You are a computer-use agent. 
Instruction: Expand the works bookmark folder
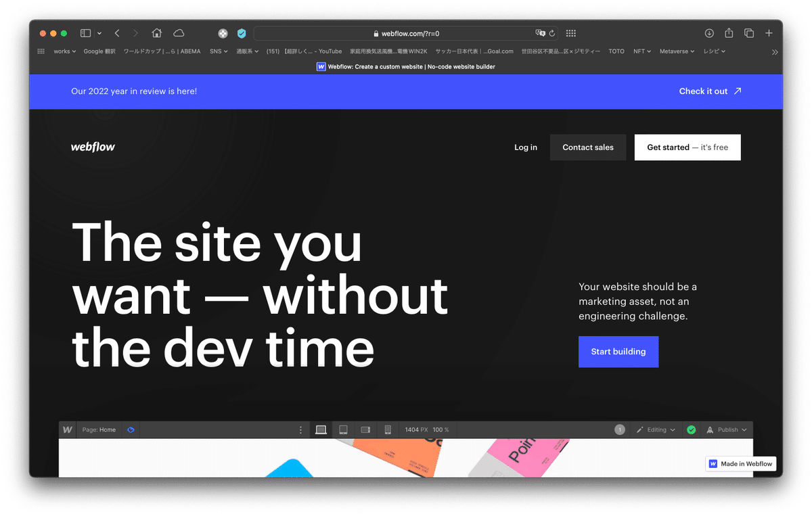(64, 51)
